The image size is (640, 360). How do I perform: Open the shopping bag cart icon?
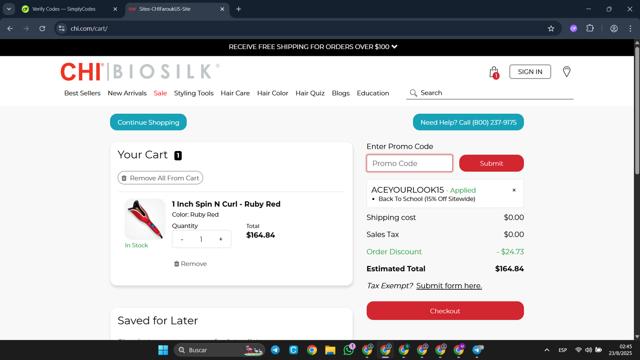(x=494, y=72)
